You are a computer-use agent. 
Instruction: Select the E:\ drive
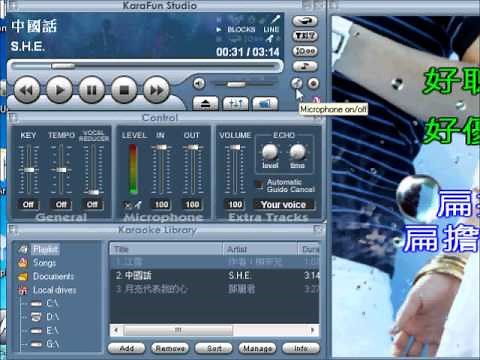[52, 330]
